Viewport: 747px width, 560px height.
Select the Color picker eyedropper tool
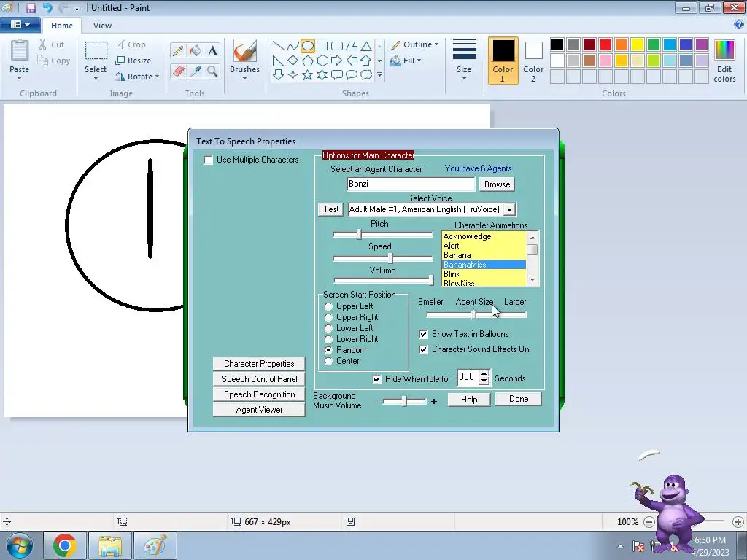click(x=195, y=71)
